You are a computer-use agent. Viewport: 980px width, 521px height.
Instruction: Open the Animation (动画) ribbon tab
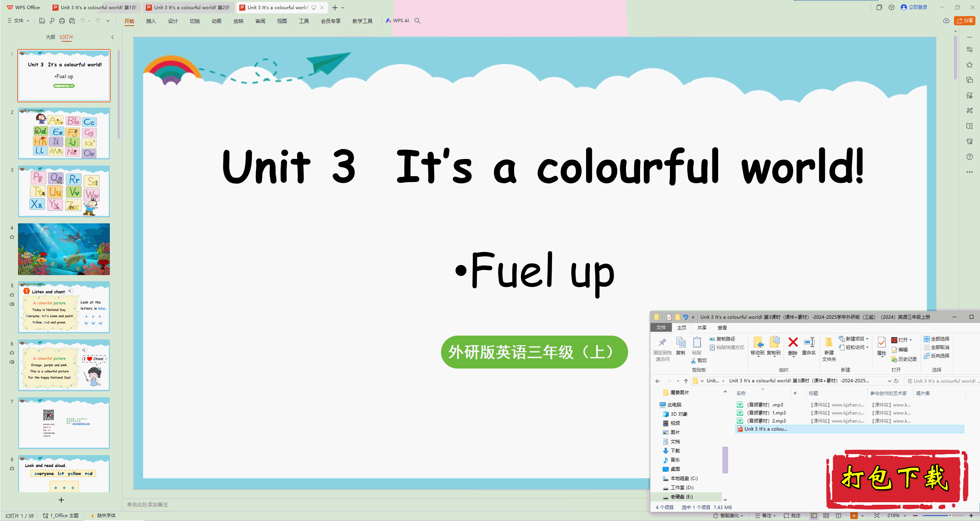(x=217, y=21)
